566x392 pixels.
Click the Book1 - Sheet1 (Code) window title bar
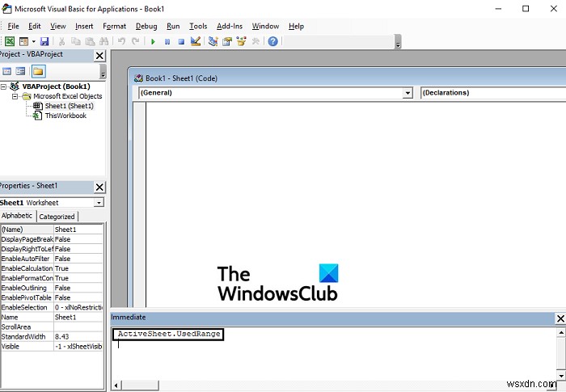[x=347, y=78]
